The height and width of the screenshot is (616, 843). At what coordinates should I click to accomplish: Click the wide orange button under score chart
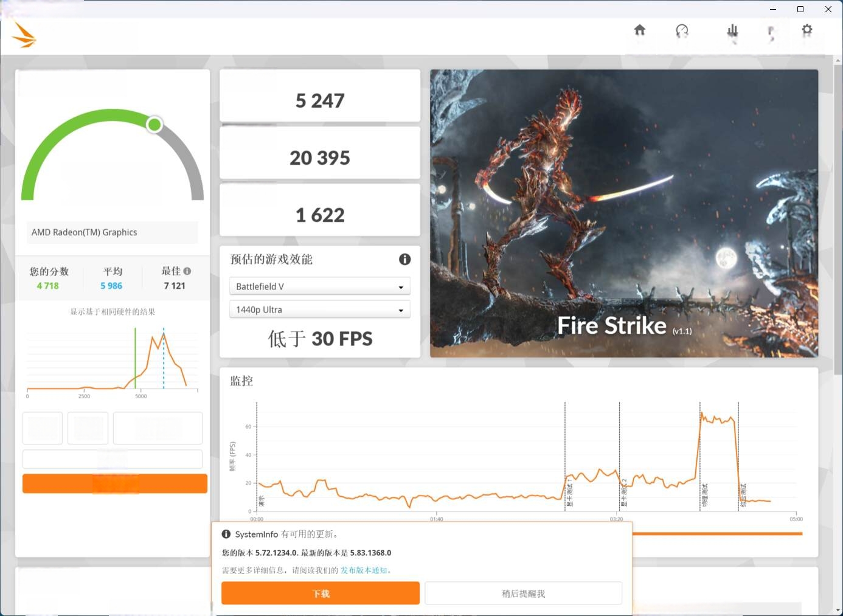pos(115,483)
